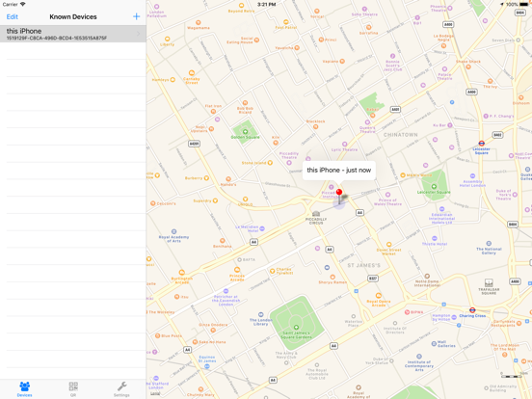Tap the Soho Theatre marker
This screenshot has height=399, width=532.
point(364,10)
